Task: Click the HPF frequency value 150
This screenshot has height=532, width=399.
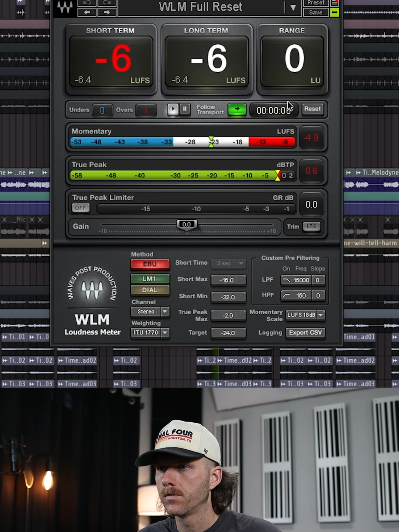Action: click(x=301, y=295)
